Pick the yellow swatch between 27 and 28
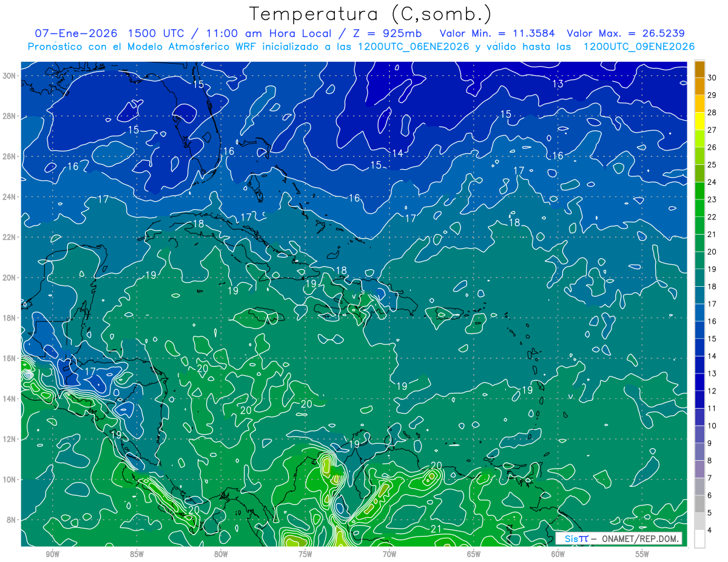 (699, 121)
